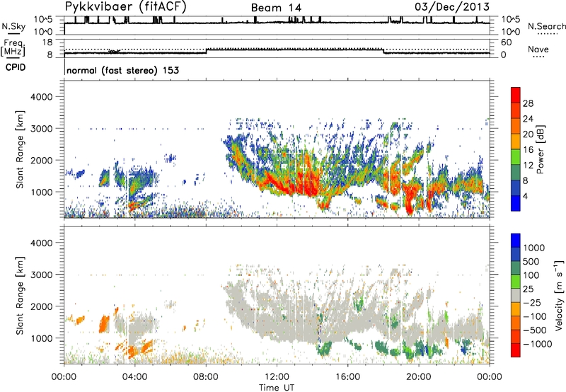Click the "Nave" legend label
Viewport: 566px width, 392px height.
[x=538, y=49]
